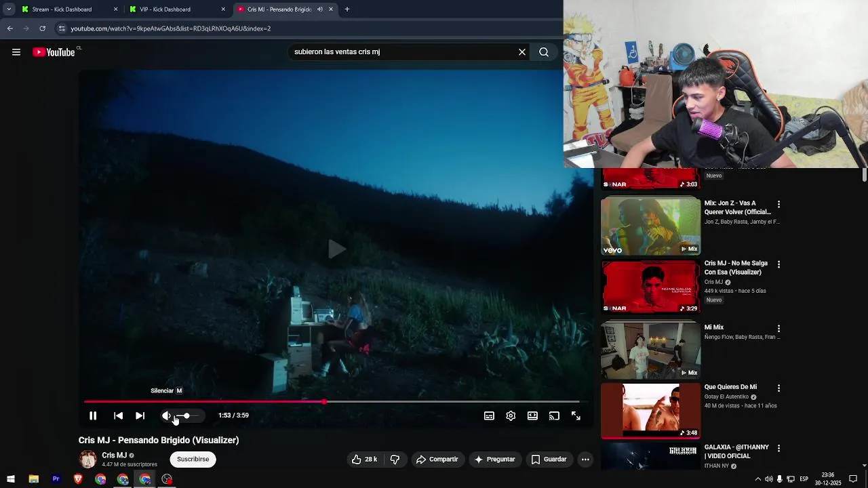Mute the video with speaker icon
Image resolution: width=868 pixels, height=488 pixels.
[166, 415]
